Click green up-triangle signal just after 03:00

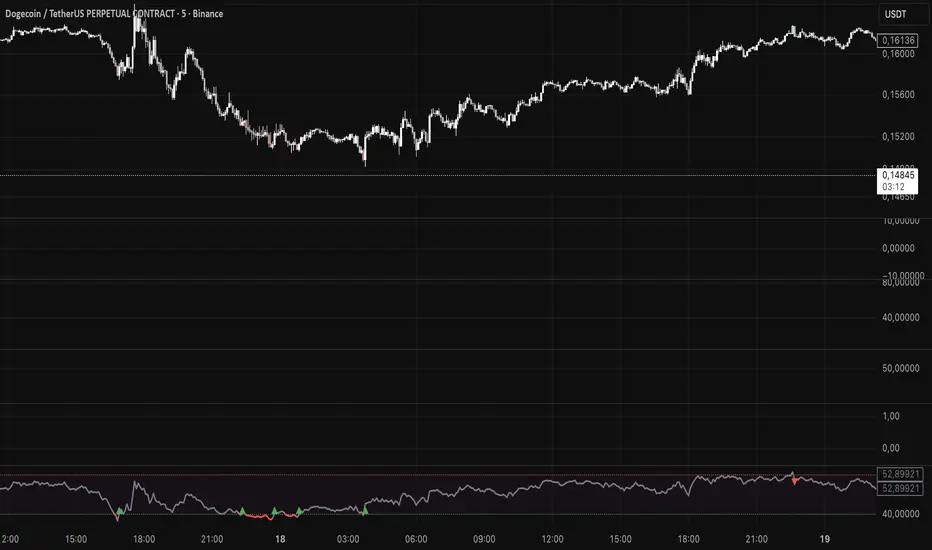[365, 510]
